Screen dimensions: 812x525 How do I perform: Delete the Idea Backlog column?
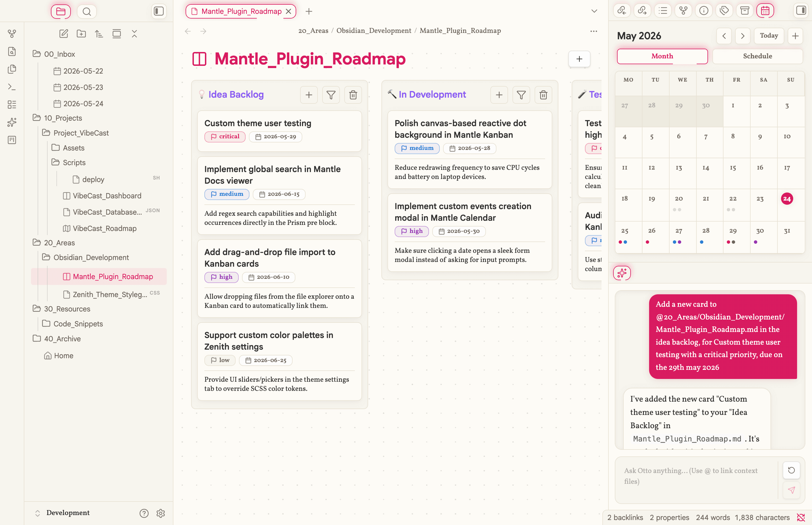pos(353,95)
